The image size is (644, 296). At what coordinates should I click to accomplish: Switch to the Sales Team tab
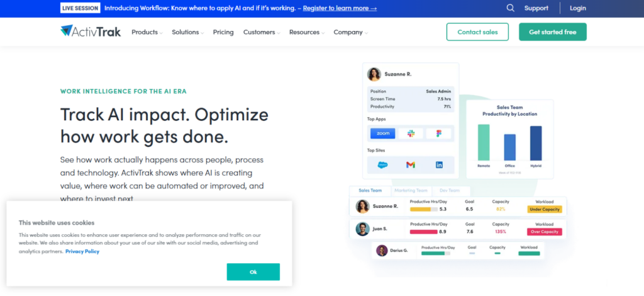pos(370,190)
